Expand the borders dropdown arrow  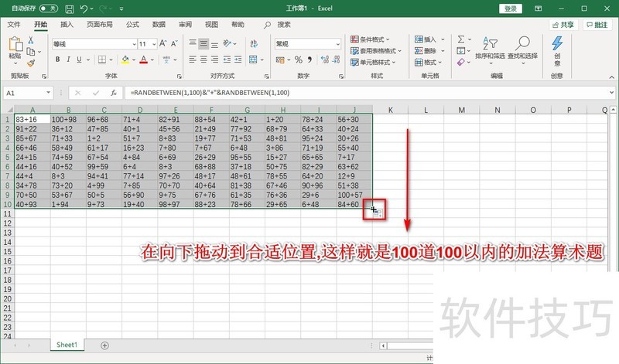coord(111,60)
